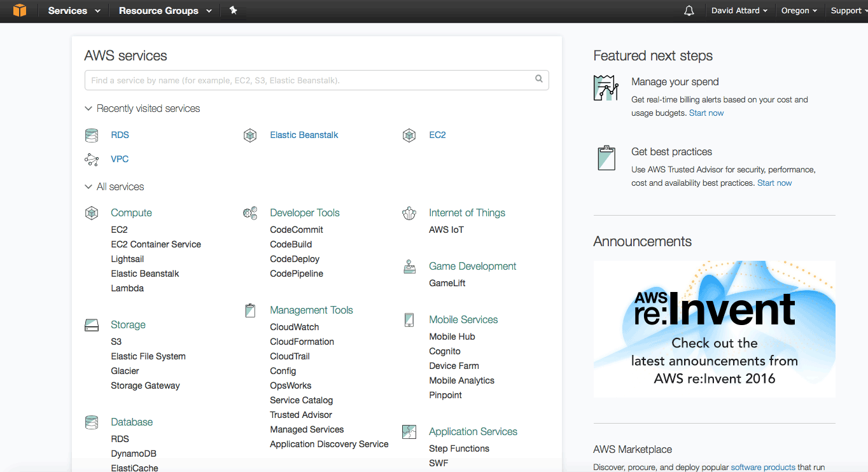Open the Oregon region dropdown
The height and width of the screenshot is (472, 868).
(x=799, y=10)
